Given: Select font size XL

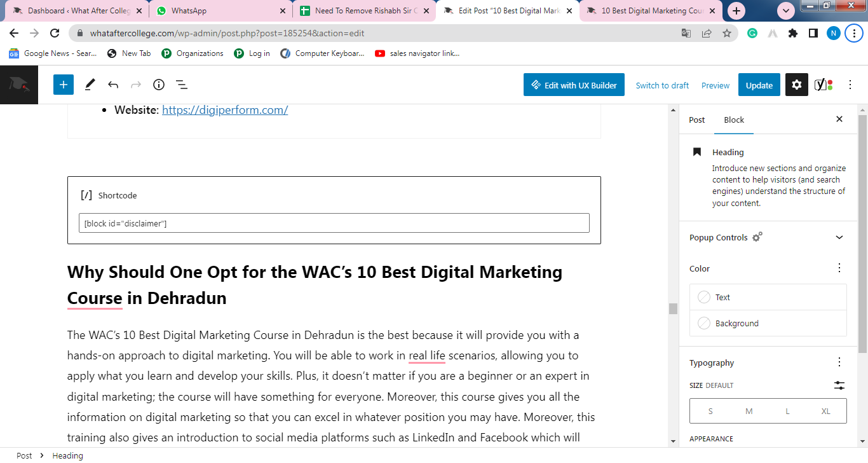Looking at the screenshot, I should click(x=825, y=411).
